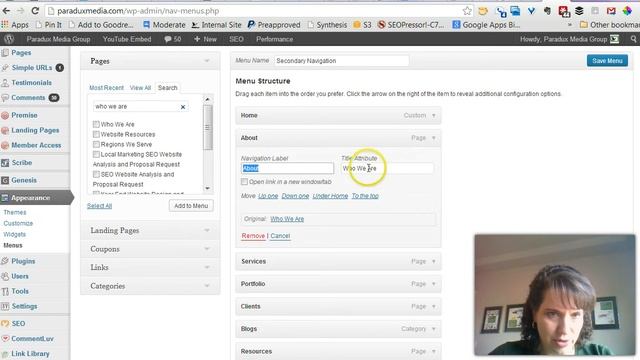Image resolution: width=640 pixels, height=360 pixels.
Task: Check the Regions We Serve checkbox
Action: (96, 144)
